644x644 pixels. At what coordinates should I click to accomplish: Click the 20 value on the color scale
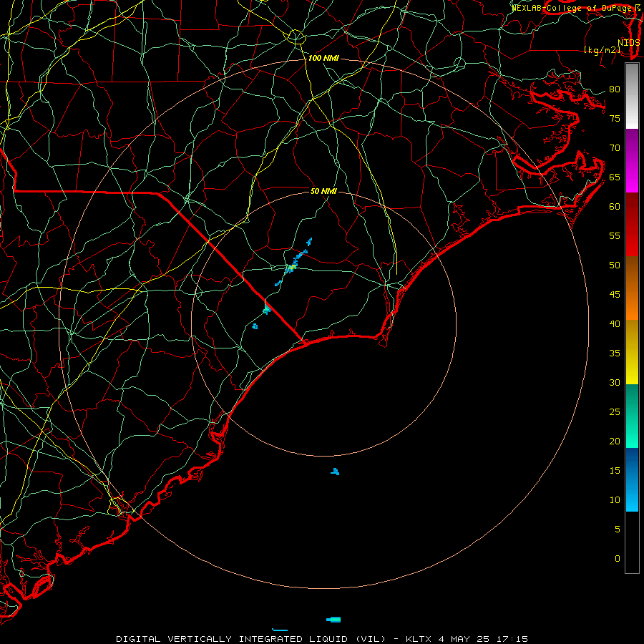[x=615, y=441]
